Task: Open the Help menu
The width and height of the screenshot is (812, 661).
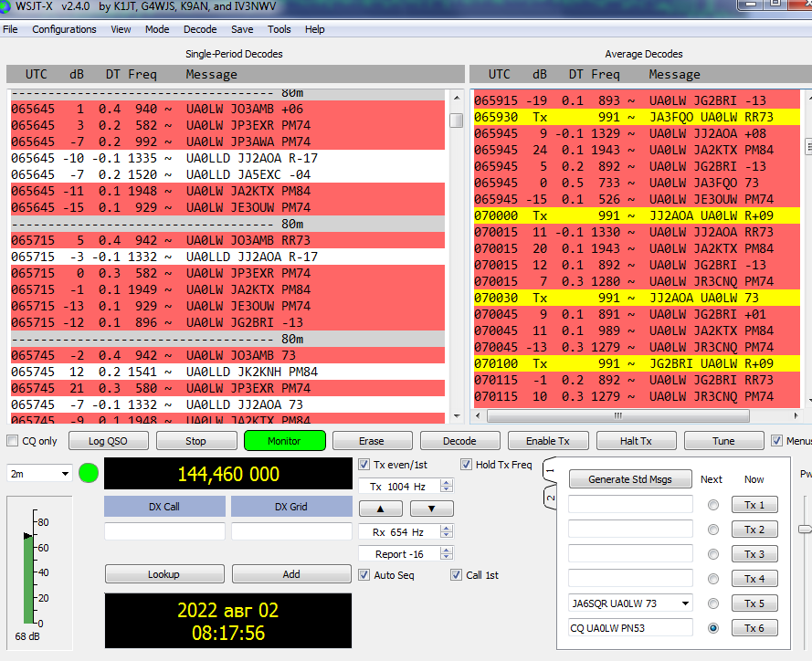Action: (x=314, y=29)
